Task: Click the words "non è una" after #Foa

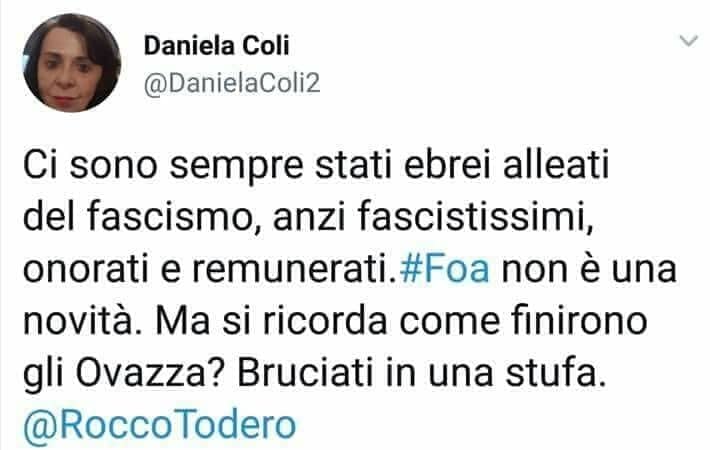Action: coord(590,269)
